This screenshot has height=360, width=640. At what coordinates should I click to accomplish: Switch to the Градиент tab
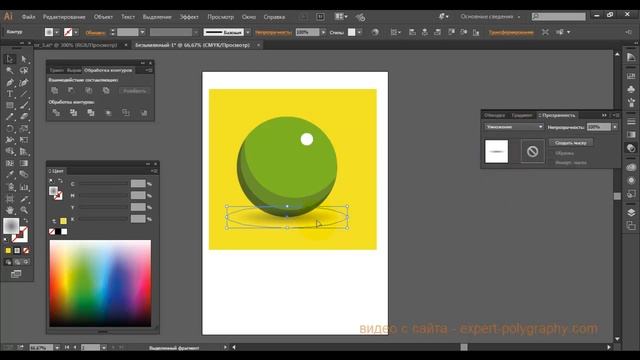click(x=522, y=116)
